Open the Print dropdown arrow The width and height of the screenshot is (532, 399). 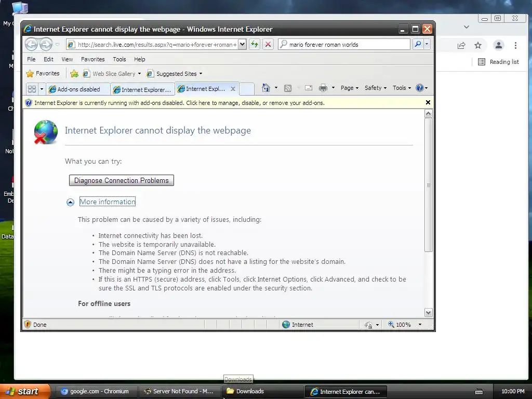[333, 88]
